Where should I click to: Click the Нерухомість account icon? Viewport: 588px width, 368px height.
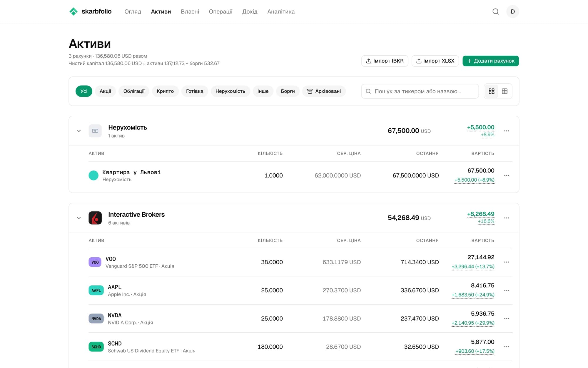95,131
